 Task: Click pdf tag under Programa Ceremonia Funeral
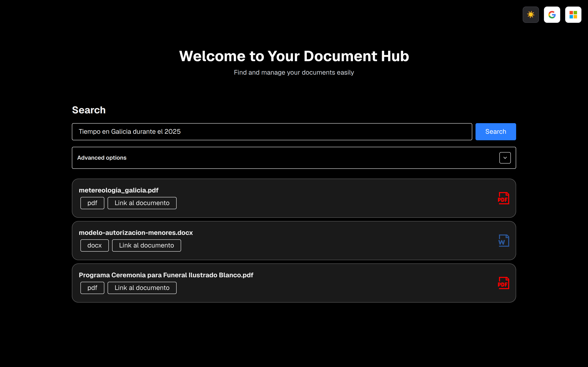92,288
